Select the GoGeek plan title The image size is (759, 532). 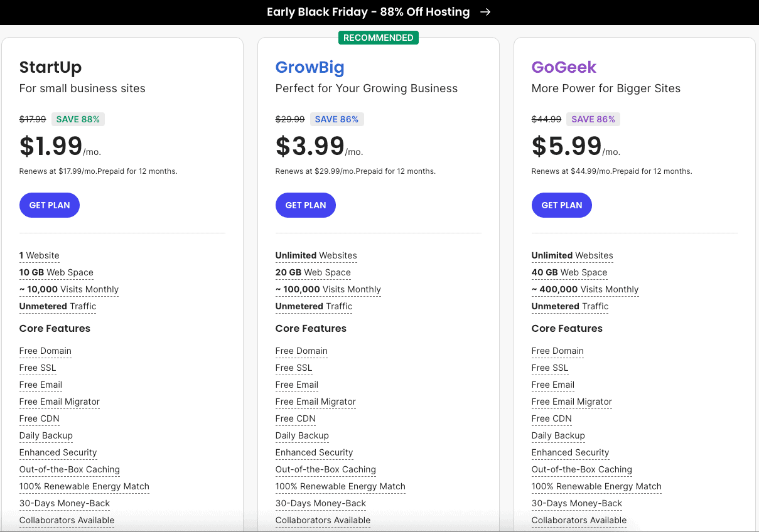click(x=564, y=67)
